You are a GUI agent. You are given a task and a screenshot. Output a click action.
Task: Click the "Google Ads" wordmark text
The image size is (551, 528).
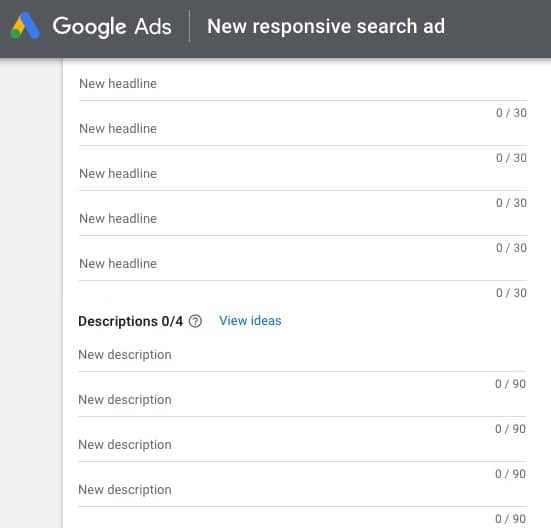112,27
